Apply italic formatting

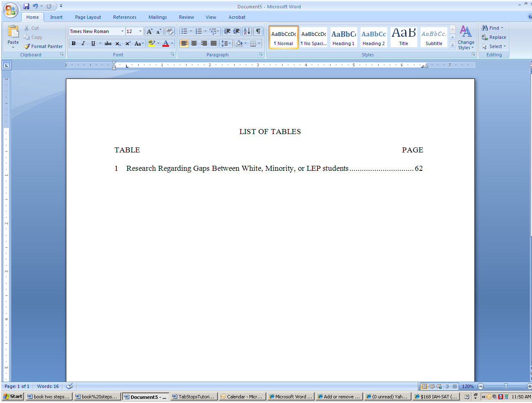pyautogui.click(x=83, y=43)
